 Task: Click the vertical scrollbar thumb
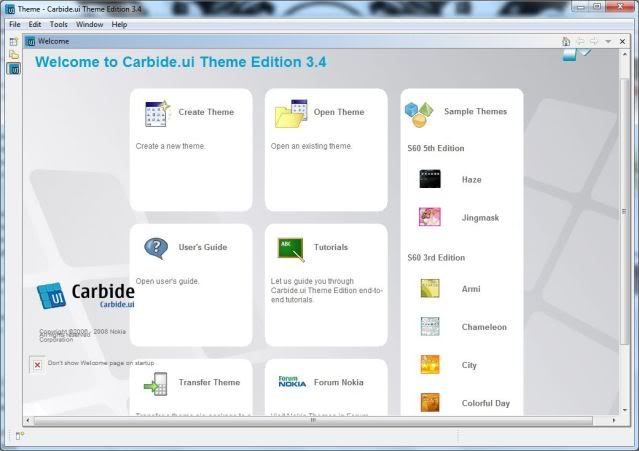(625, 212)
